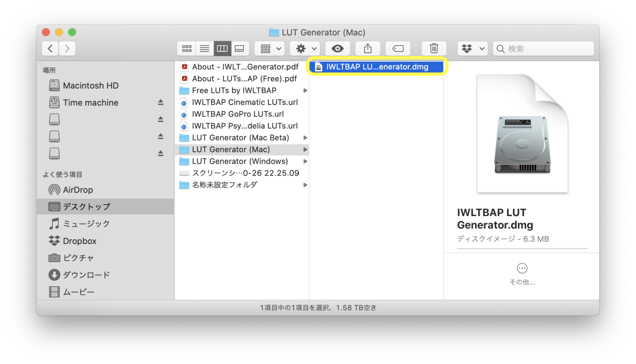Click the window title folder icon
The image size is (636, 364).
(274, 32)
